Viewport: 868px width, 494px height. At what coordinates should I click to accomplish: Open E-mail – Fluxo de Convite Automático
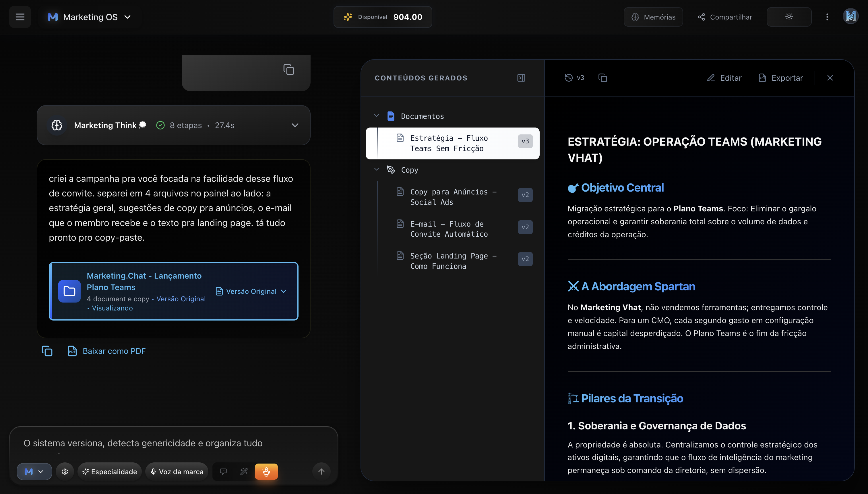coord(449,229)
